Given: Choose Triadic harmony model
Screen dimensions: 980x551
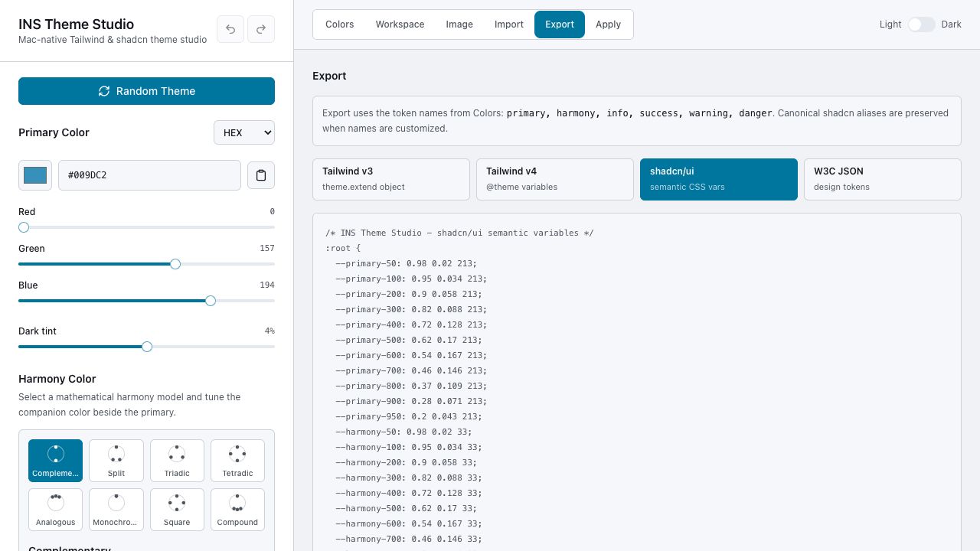Looking at the screenshot, I should click(x=177, y=461).
